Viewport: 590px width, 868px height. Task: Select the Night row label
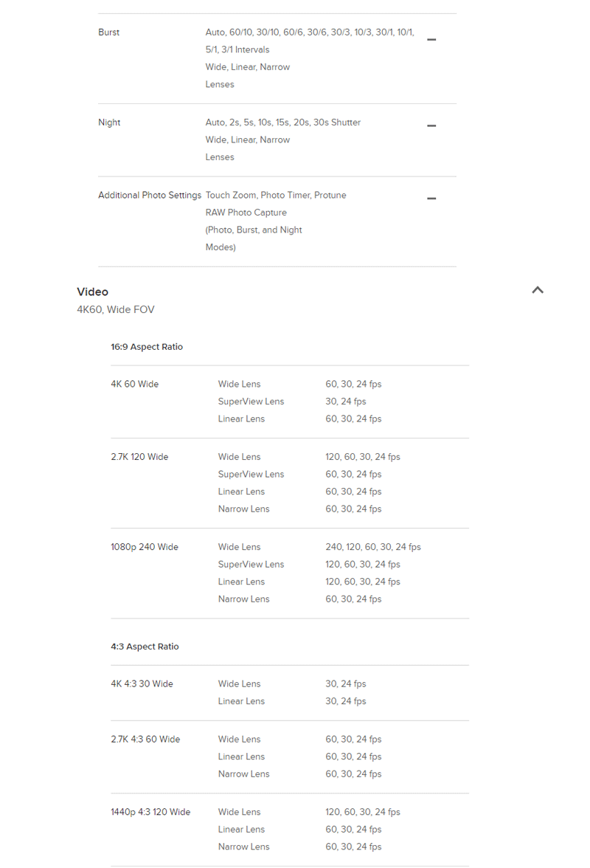tap(109, 123)
